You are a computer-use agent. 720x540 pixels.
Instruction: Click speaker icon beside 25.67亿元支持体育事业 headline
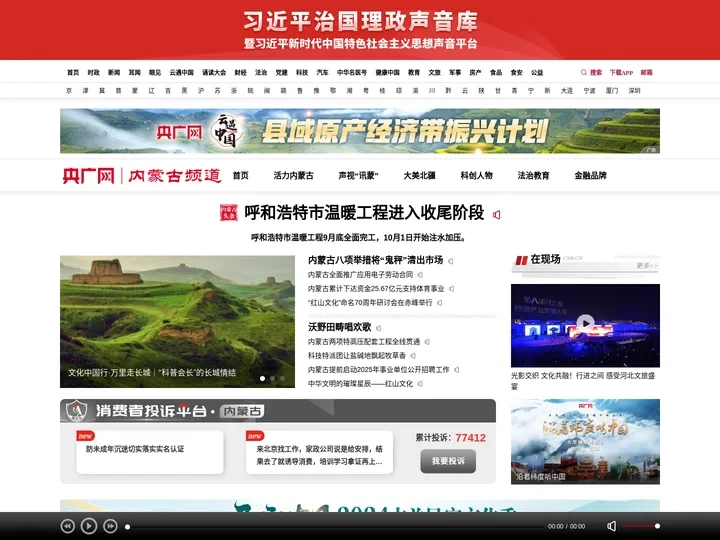(451, 289)
